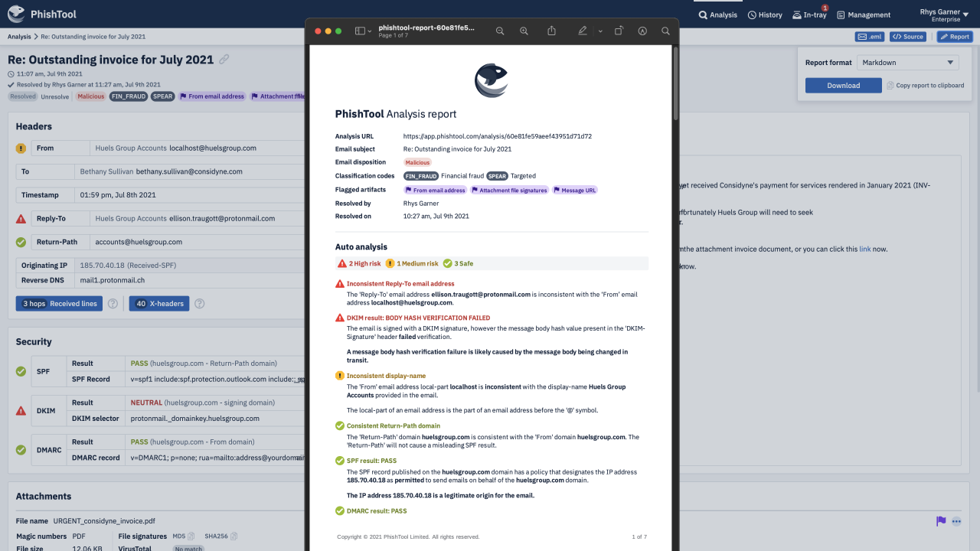Open the History tab

click(765, 15)
